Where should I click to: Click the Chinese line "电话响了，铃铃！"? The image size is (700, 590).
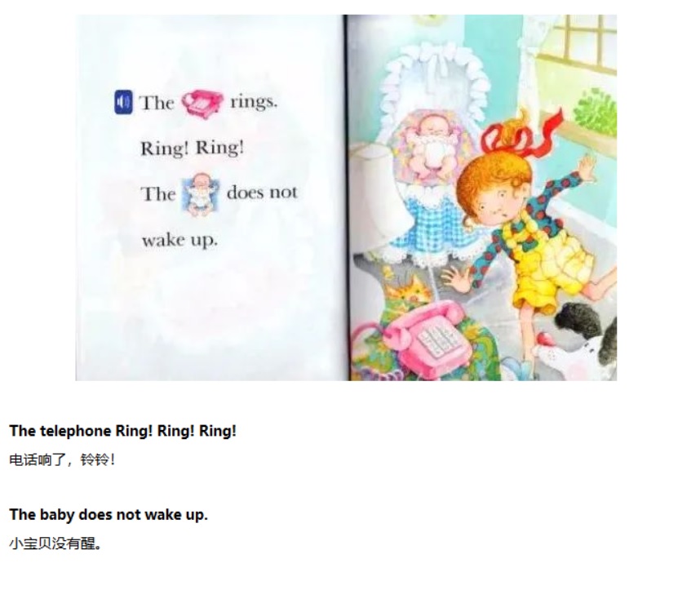coord(62,459)
